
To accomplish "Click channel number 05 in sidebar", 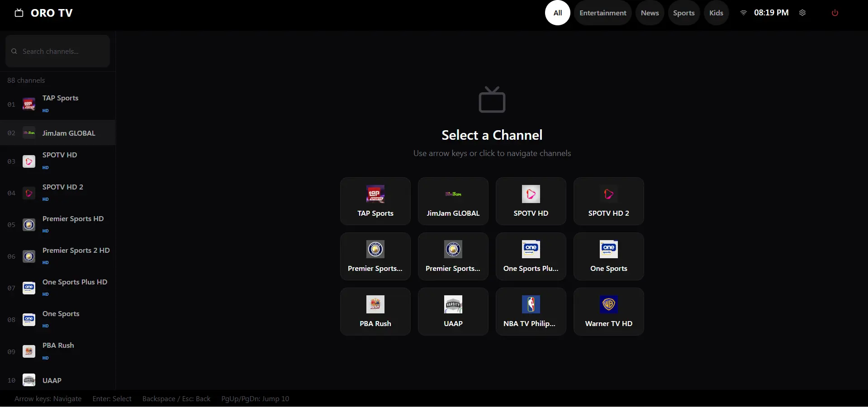I will (x=11, y=225).
